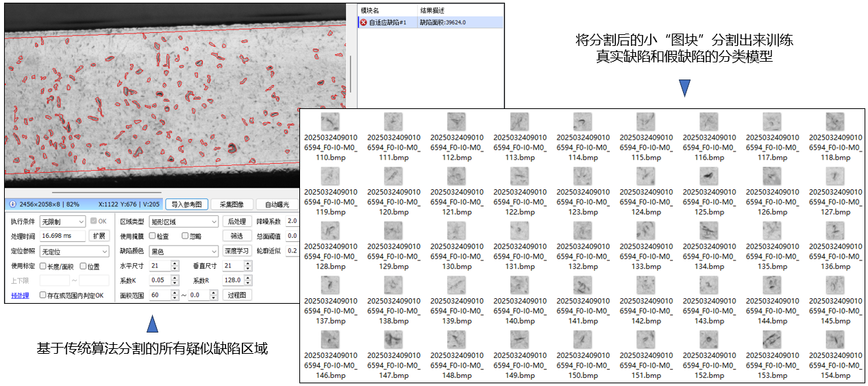
Task: Click the 处理时间 field showing 16.698 ms
Action: (x=62, y=236)
